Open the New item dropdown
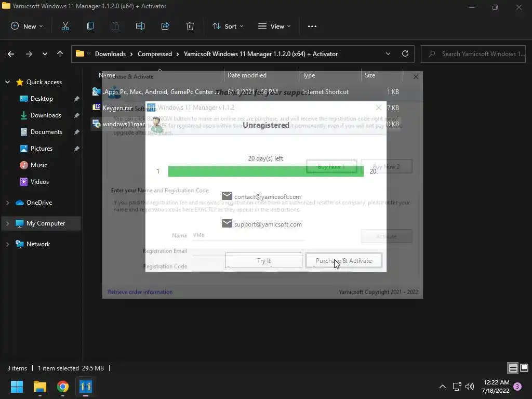Screen dimensions: 532x399 click(x=27, y=26)
